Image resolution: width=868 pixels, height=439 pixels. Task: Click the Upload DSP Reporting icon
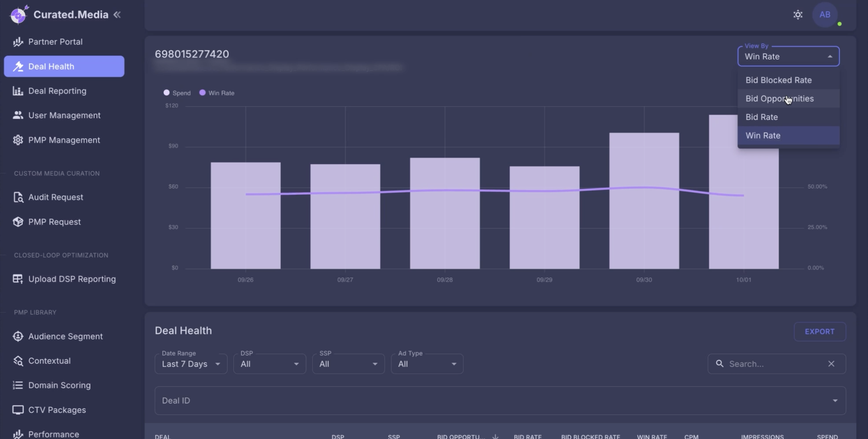(18, 279)
